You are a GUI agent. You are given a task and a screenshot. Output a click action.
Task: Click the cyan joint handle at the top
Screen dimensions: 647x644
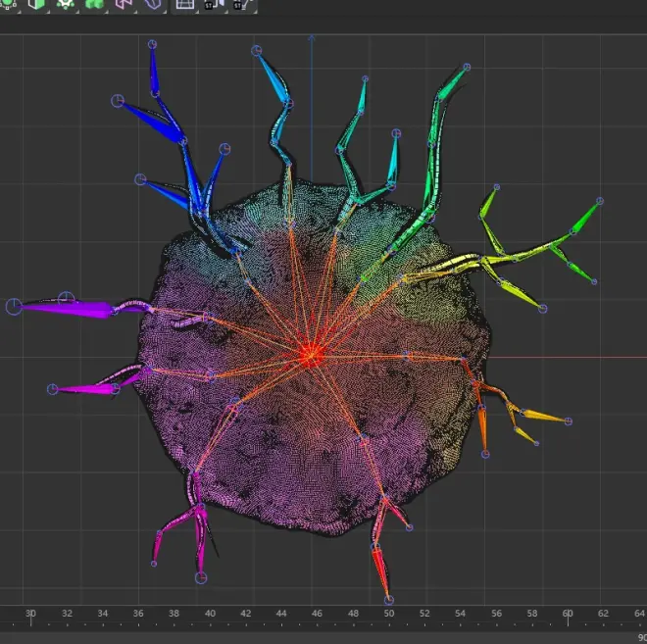pos(256,50)
